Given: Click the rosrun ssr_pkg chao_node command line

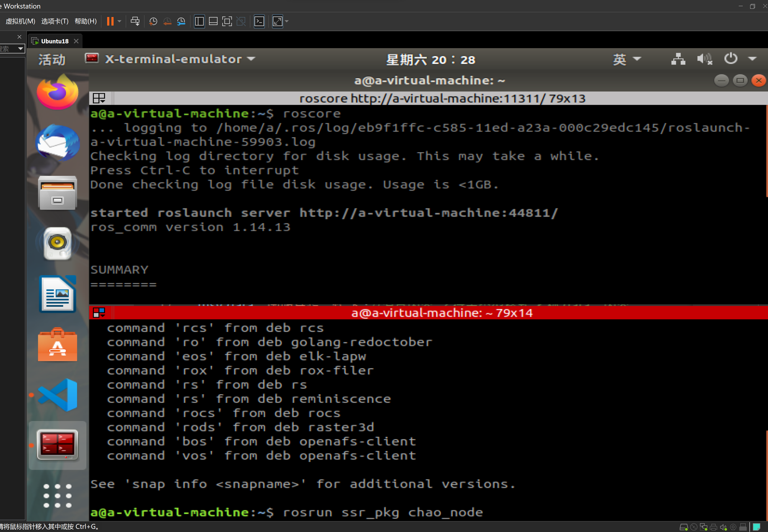Looking at the screenshot, I should (x=382, y=512).
